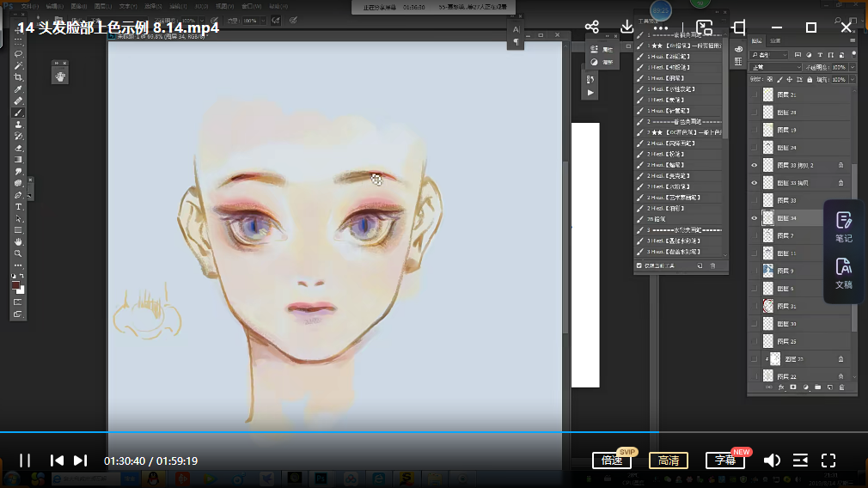
Task: Select the History Brush tool
Action: click(18, 136)
